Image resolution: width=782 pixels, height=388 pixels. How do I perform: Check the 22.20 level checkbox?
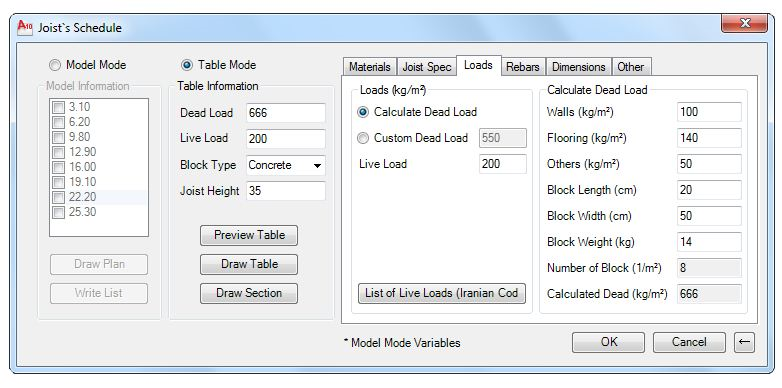pyautogui.click(x=58, y=197)
